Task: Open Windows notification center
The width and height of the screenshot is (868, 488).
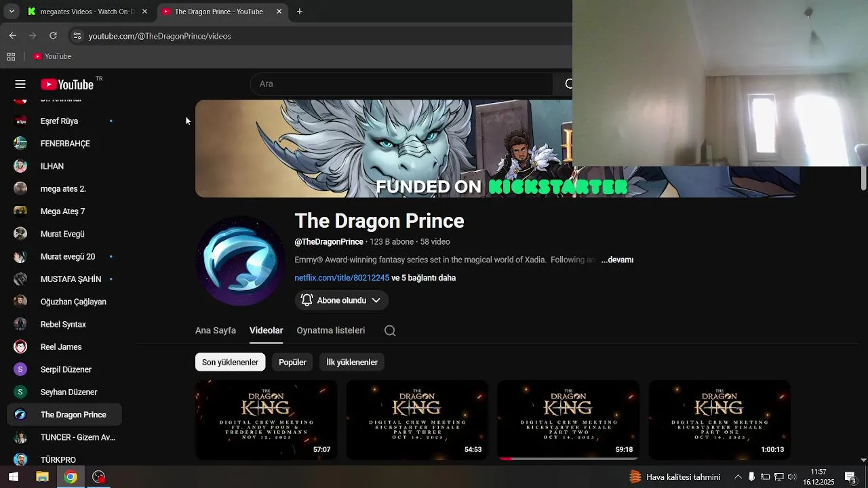Action: [x=850, y=477]
